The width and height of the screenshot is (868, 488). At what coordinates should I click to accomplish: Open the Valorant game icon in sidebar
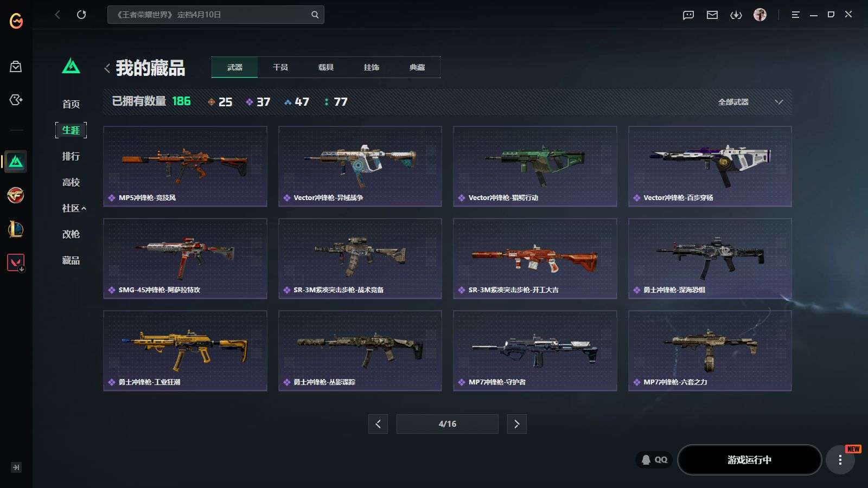(x=16, y=263)
